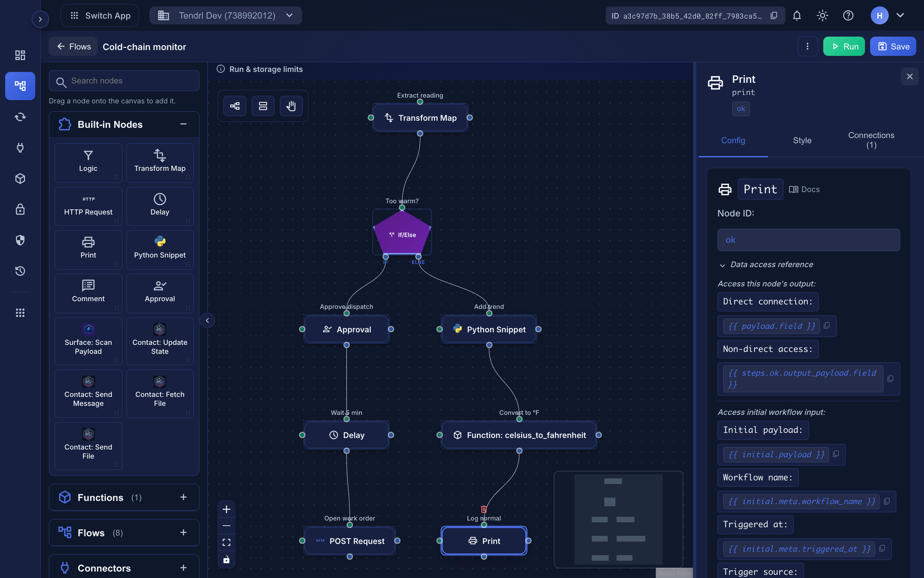This screenshot has width=924, height=578.
Task: Click the Switch App button
Action: point(100,16)
